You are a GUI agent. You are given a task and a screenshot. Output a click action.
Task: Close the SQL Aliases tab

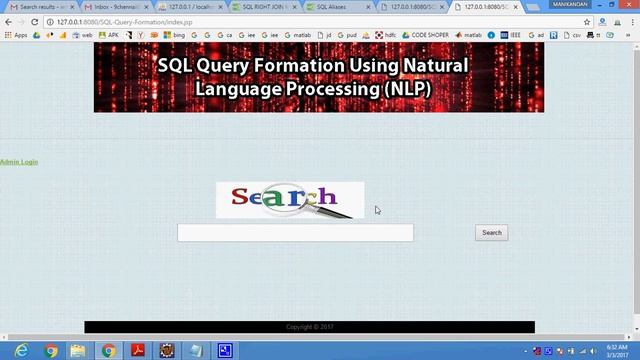pyautogui.click(x=368, y=7)
